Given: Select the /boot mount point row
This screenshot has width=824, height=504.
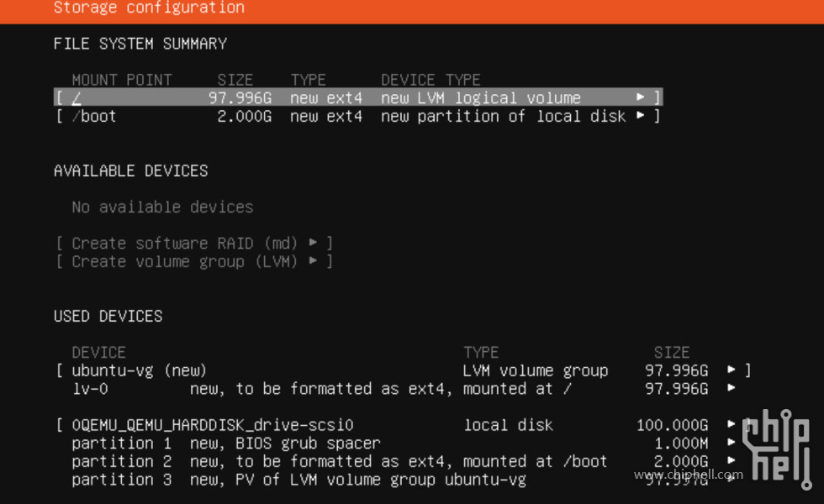Looking at the screenshot, I should click(x=358, y=116).
